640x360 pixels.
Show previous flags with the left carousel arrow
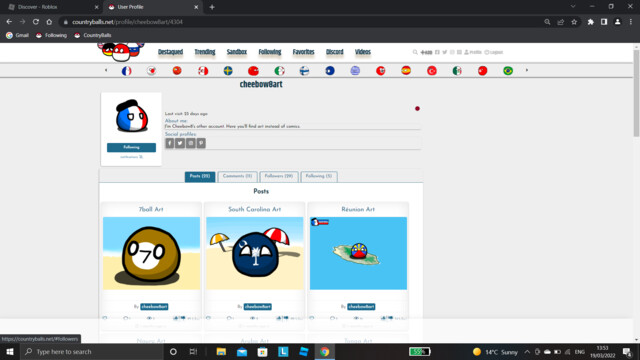pos(106,70)
